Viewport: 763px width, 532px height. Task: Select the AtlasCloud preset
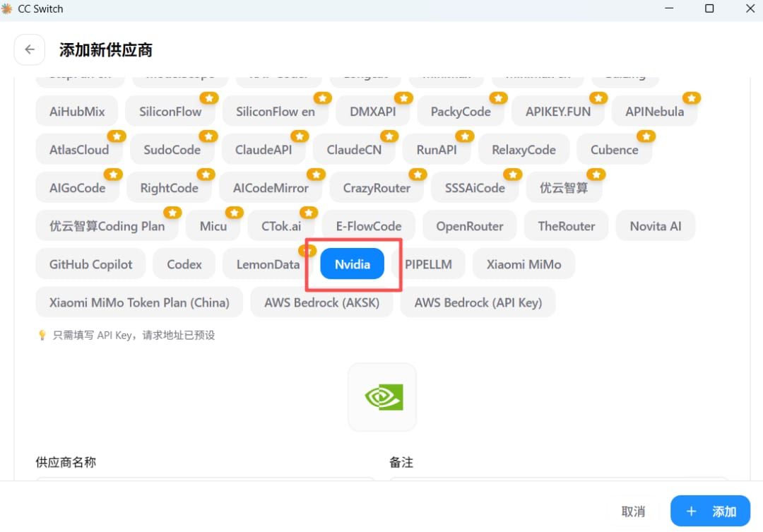tap(79, 150)
